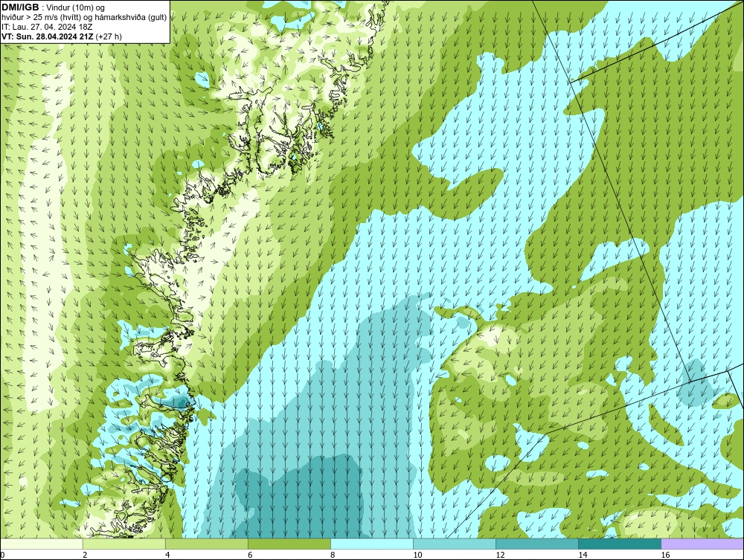
Task: Click the 'hviður > 25 m/s' description line
Action: click(x=84, y=17)
